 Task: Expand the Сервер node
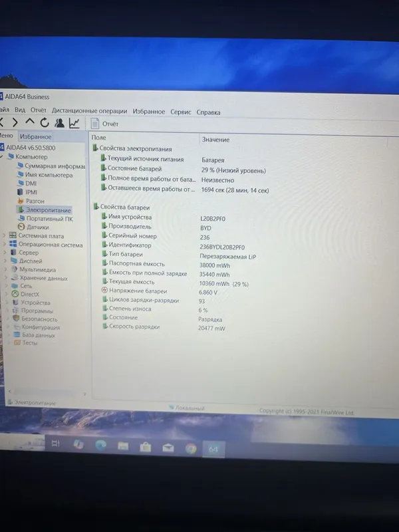point(5,252)
